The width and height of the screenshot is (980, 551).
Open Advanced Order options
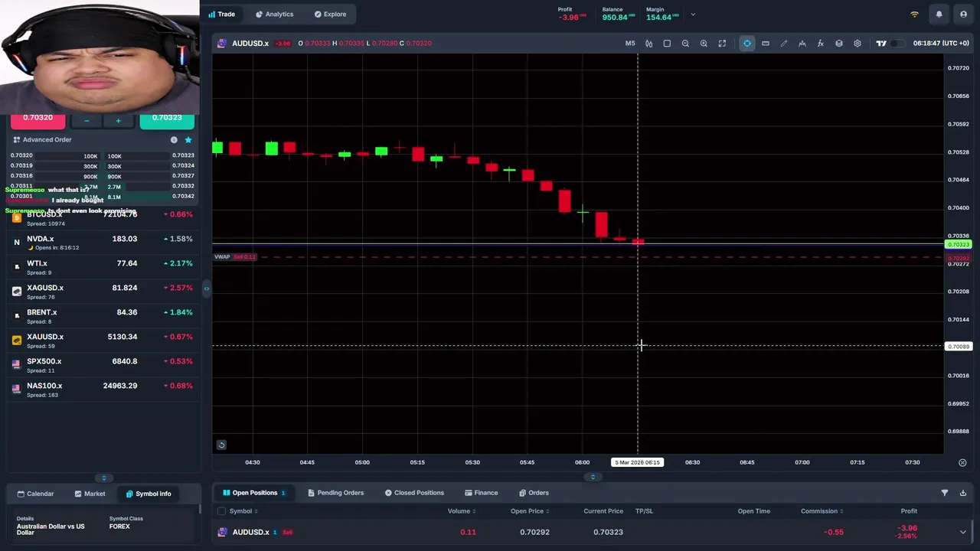[x=42, y=140]
